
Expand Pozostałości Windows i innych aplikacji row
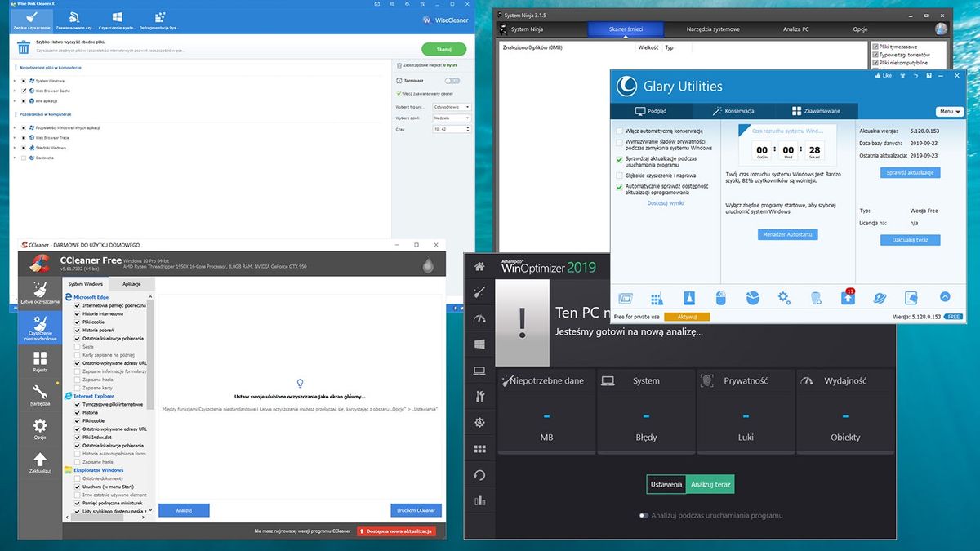[14, 127]
